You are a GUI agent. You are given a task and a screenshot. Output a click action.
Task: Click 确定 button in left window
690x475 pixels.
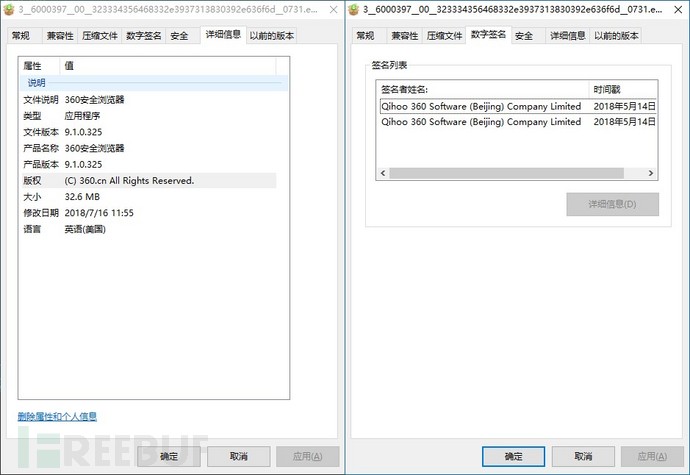point(169,457)
